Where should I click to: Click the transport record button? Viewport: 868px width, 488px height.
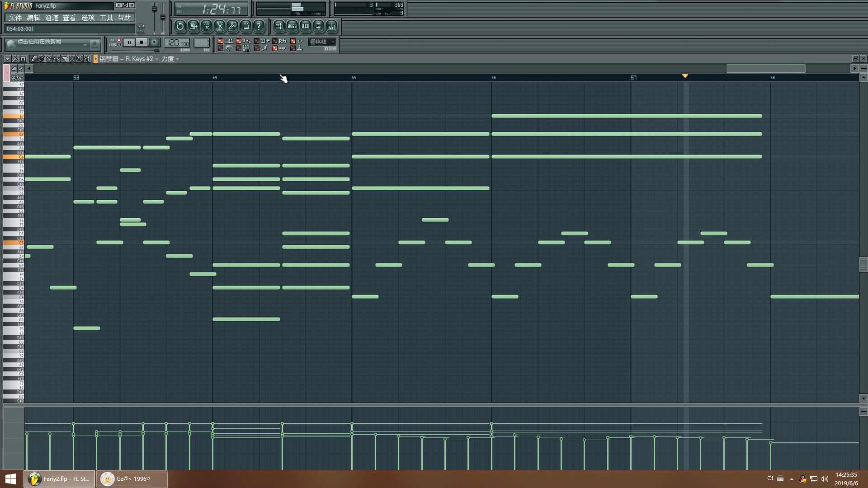pyautogui.click(x=154, y=42)
